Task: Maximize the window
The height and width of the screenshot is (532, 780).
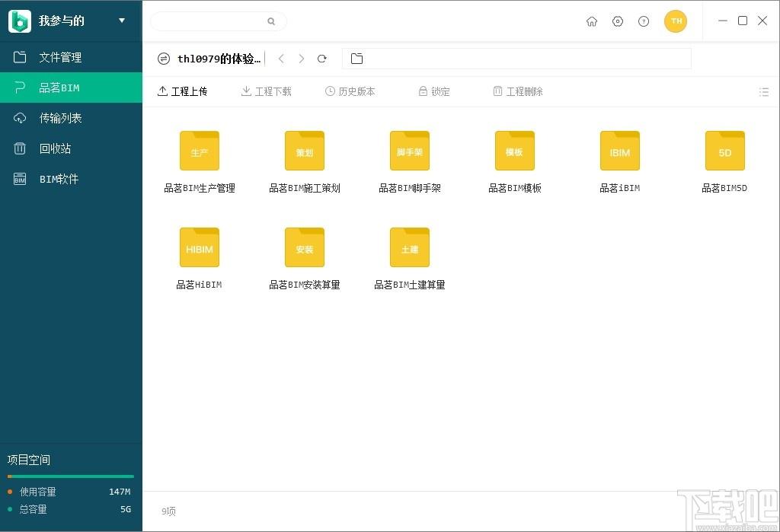Action: (x=743, y=21)
